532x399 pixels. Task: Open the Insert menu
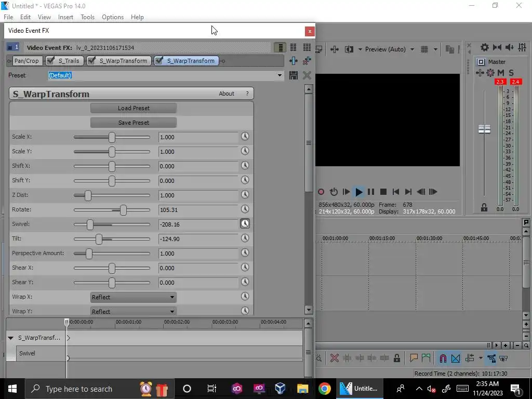click(65, 17)
